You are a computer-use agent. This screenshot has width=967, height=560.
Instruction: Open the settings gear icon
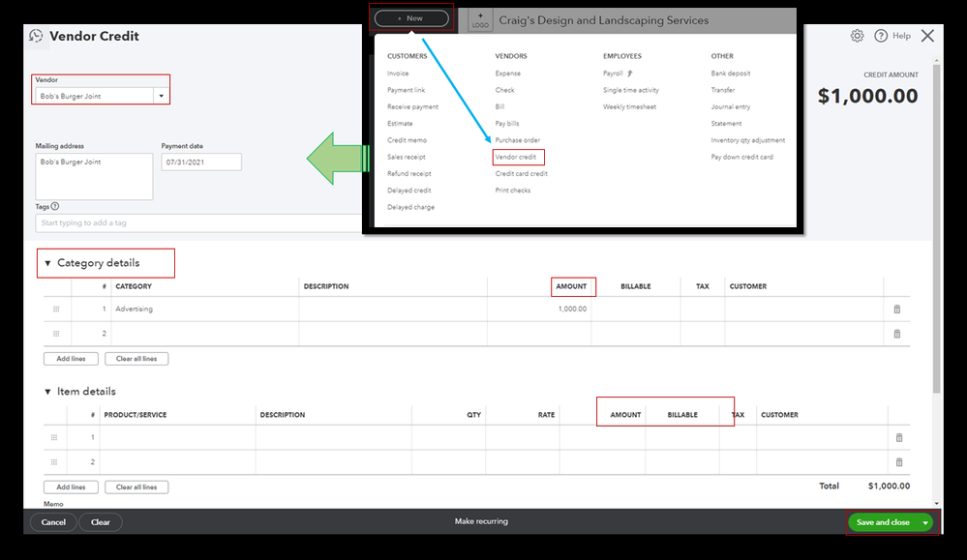pyautogui.click(x=857, y=36)
